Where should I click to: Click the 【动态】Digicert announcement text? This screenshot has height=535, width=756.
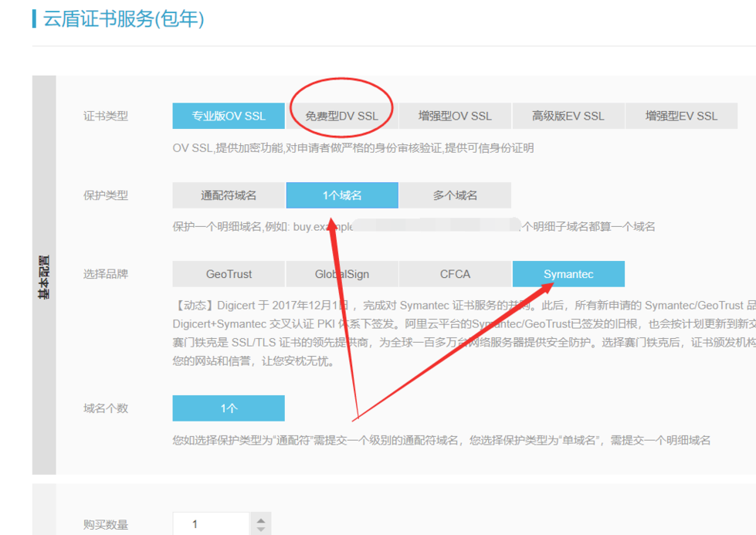click(464, 333)
